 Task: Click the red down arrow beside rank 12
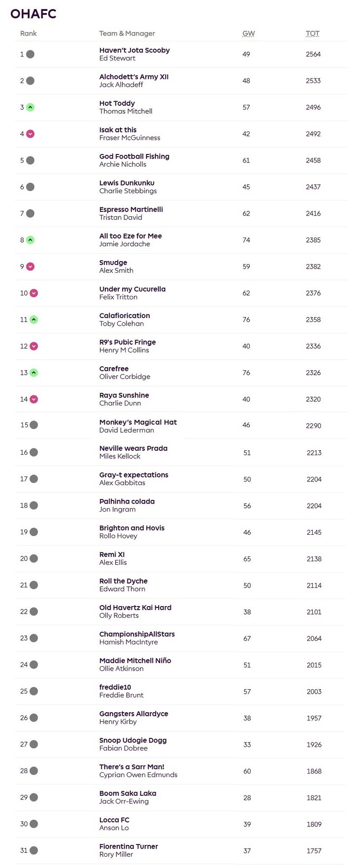[x=34, y=346]
